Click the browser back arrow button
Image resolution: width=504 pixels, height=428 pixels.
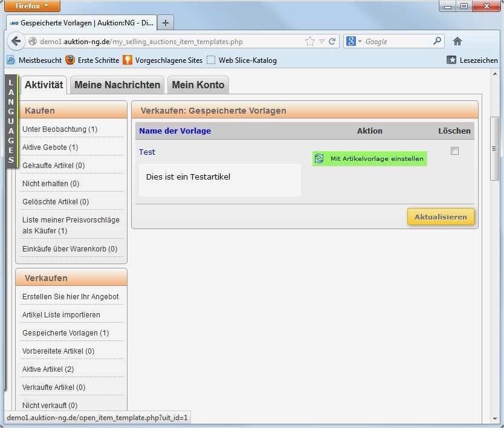click(16, 41)
